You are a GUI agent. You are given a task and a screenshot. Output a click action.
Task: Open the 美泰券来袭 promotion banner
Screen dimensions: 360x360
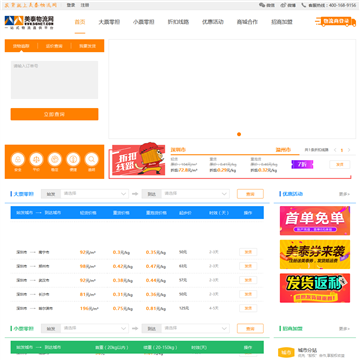tap(315, 254)
